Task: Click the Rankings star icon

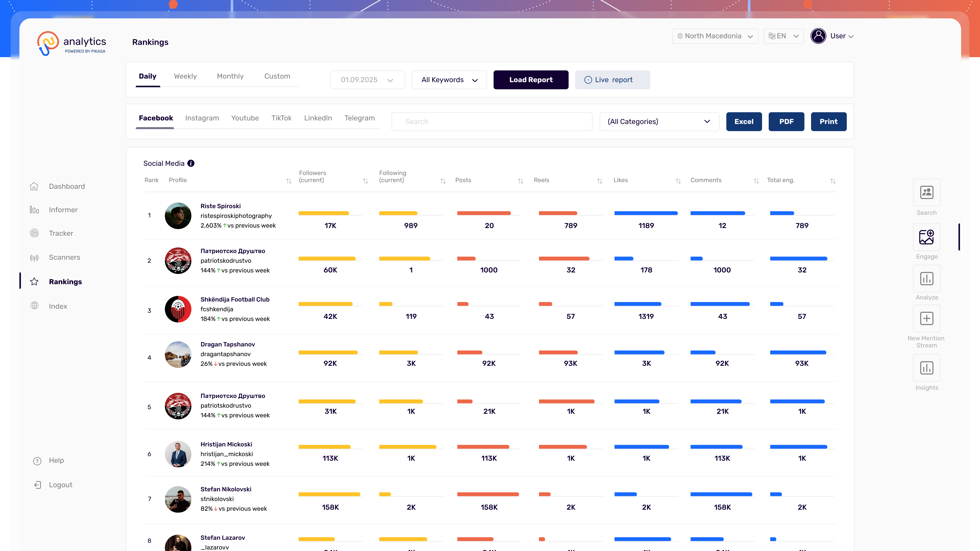Action: [34, 281]
